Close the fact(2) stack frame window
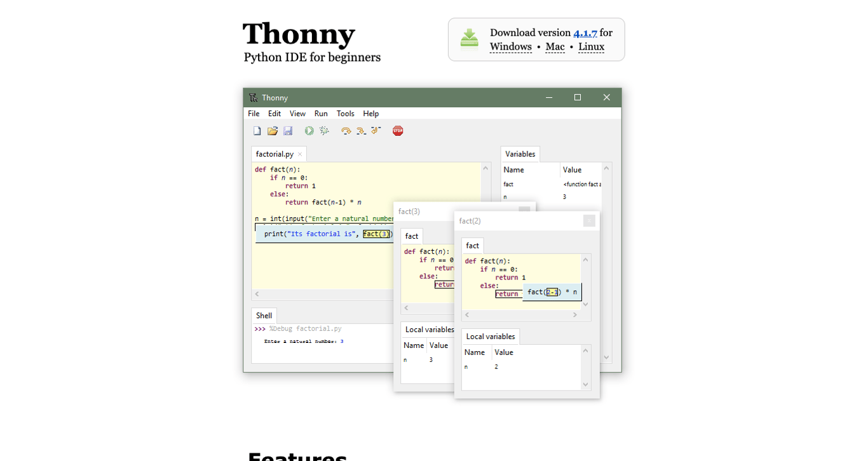The image size is (868, 461). coord(590,221)
